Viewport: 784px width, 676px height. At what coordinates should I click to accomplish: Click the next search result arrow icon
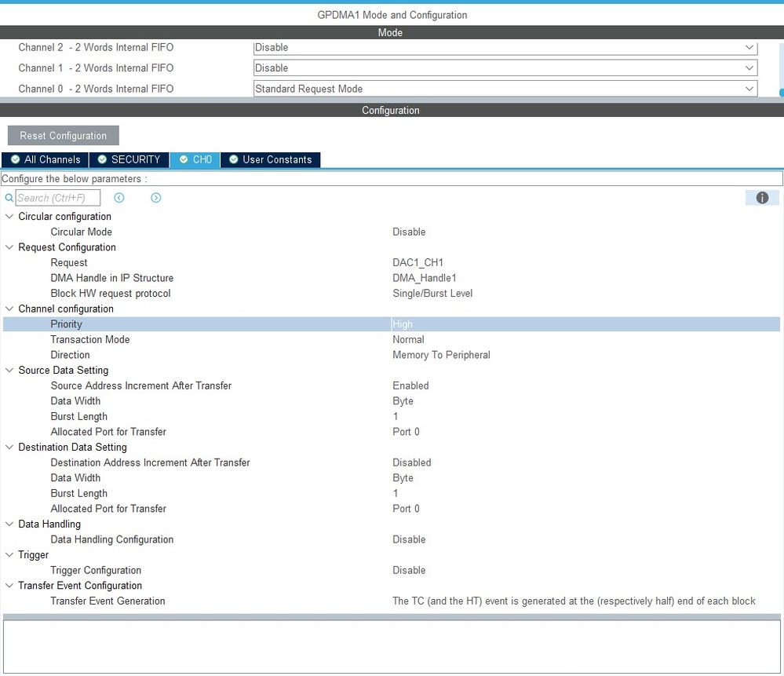[155, 198]
